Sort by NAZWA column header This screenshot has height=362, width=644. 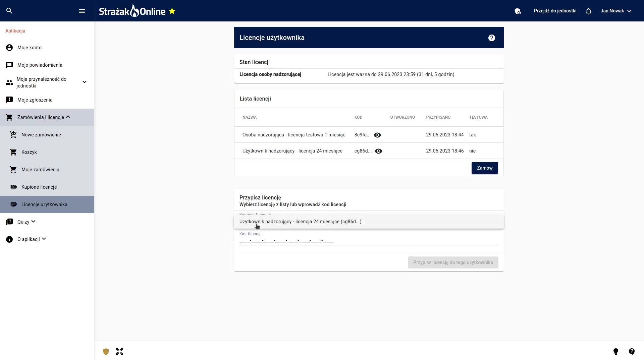pyautogui.click(x=250, y=117)
